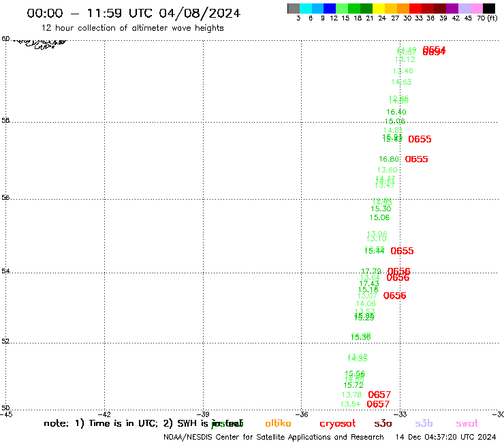Click the purple swatch in the color scale
The height and width of the screenshot is (443, 504).
coord(452,8)
